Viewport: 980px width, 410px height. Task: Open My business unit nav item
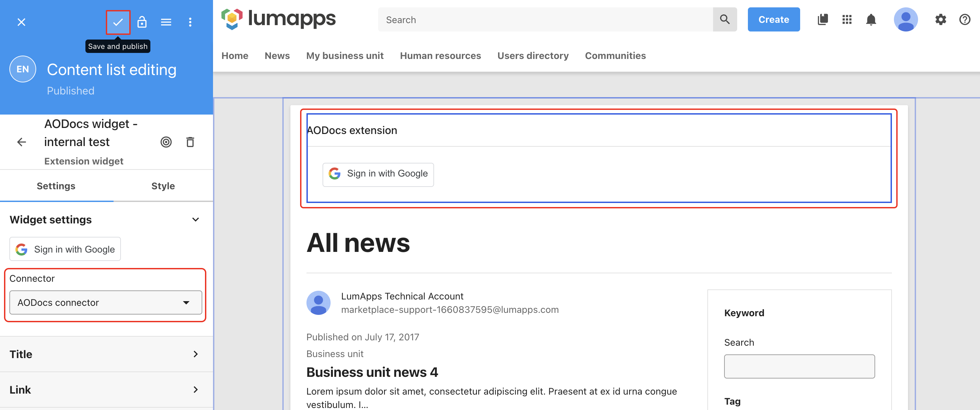tap(345, 56)
